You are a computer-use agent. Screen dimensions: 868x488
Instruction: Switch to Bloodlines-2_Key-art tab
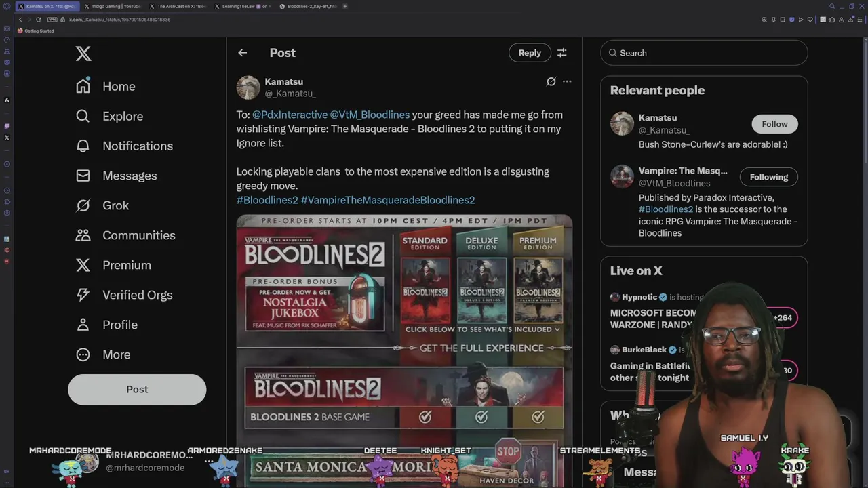[307, 6]
